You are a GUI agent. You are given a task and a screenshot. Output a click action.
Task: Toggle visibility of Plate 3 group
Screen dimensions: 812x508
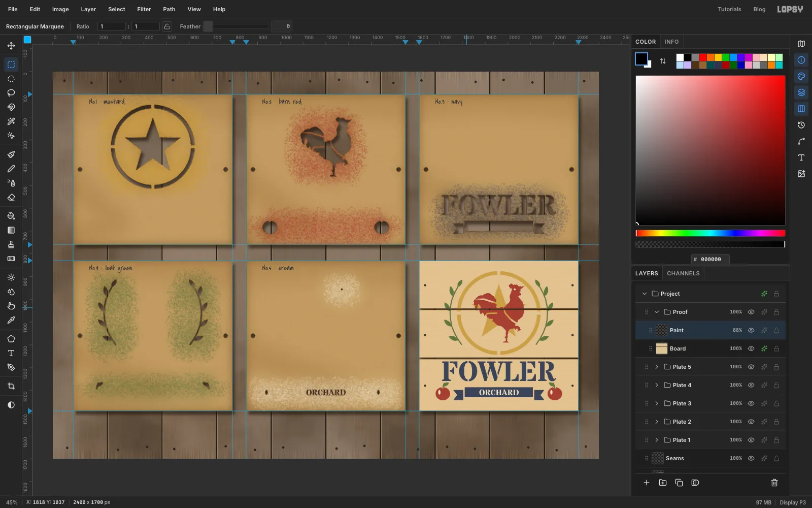point(751,403)
